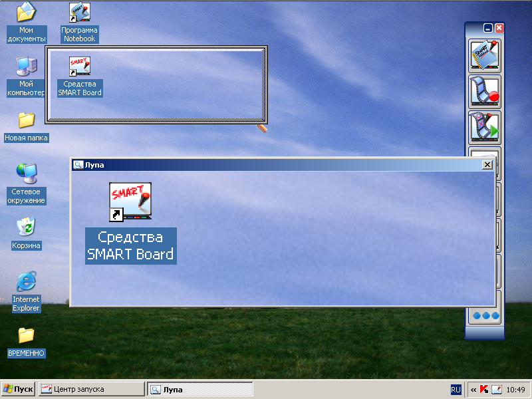Screen dimensions: 532x399
Task: Minimize the SMART launch center panel
Action: (488, 28)
